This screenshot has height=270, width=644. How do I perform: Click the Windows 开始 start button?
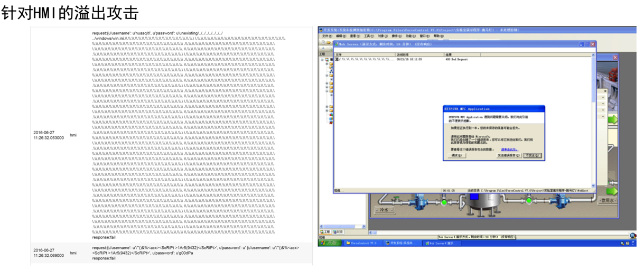(330, 243)
